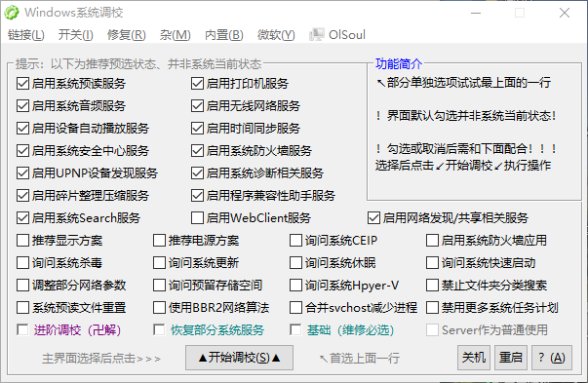Toggle 启用系统音频服务 checkbox

(x=22, y=105)
